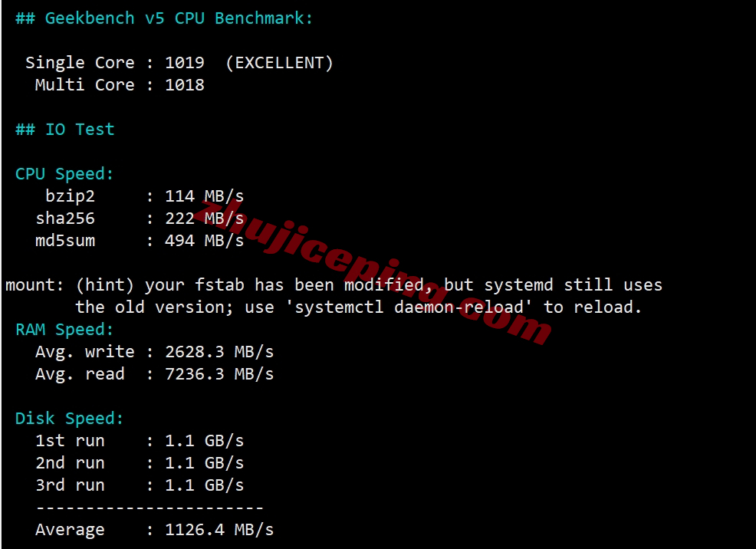
Task: Select the sha256 222 MB/s line
Action: pyautogui.click(x=140, y=219)
